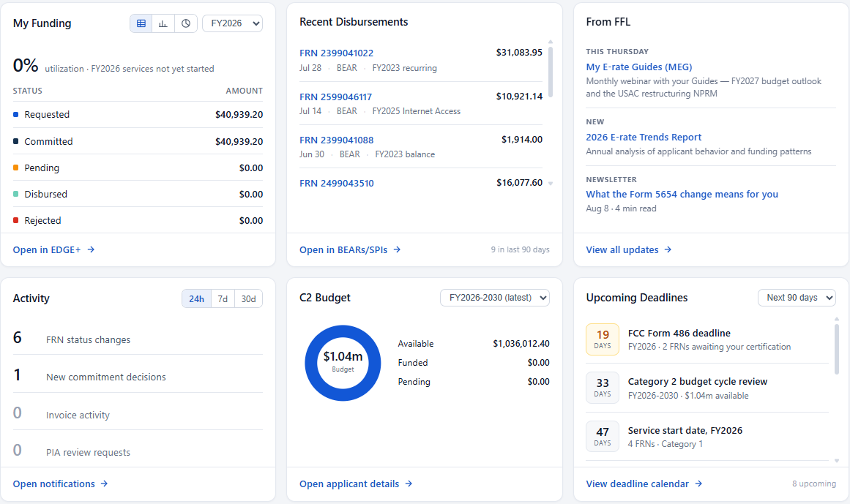850x504 pixels.
Task: Click the arrow next to Open applicant details
Action: click(409, 484)
